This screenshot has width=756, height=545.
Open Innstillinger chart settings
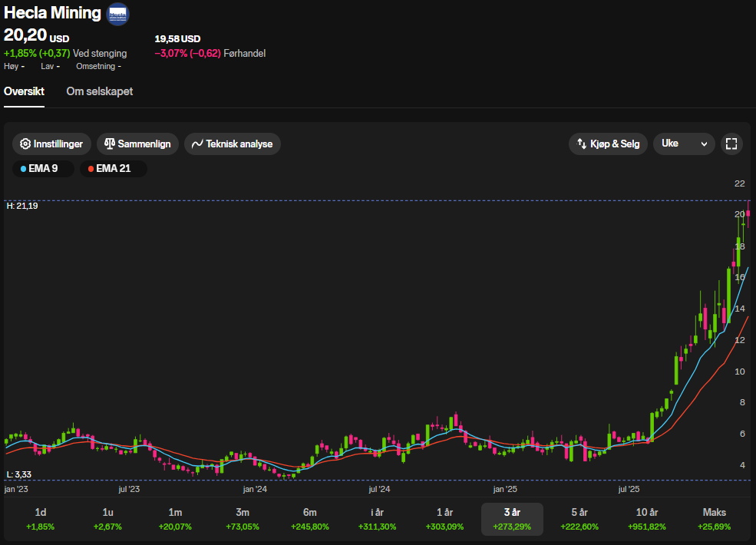pos(51,144)
